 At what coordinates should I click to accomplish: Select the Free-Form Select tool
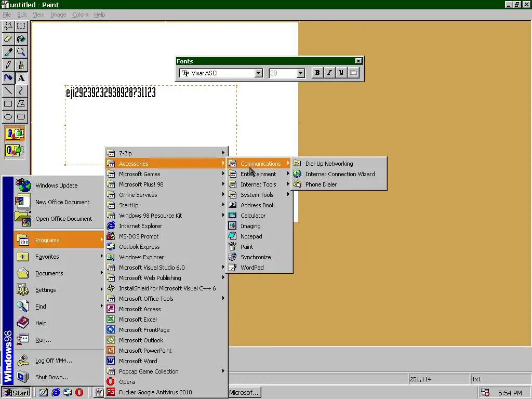[x=8, y=26]
